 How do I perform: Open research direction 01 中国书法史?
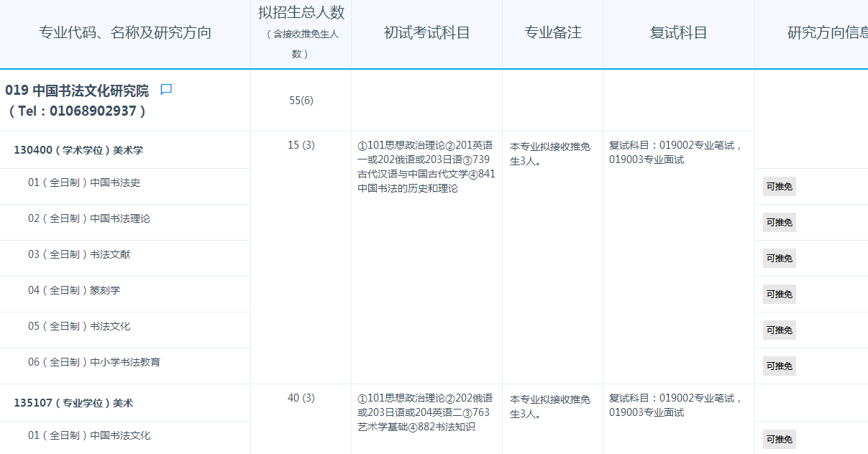[84, 182]
